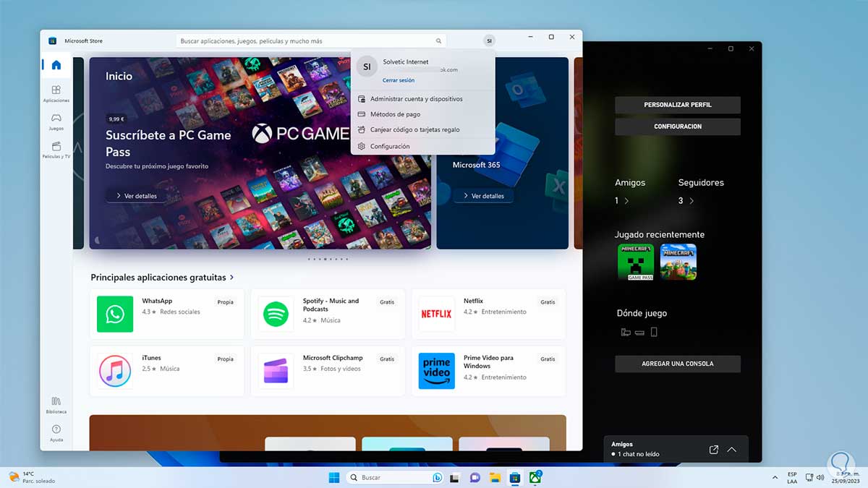Open Windows Start menu
This screenshot has height=488, width=868.
point(334,477)
